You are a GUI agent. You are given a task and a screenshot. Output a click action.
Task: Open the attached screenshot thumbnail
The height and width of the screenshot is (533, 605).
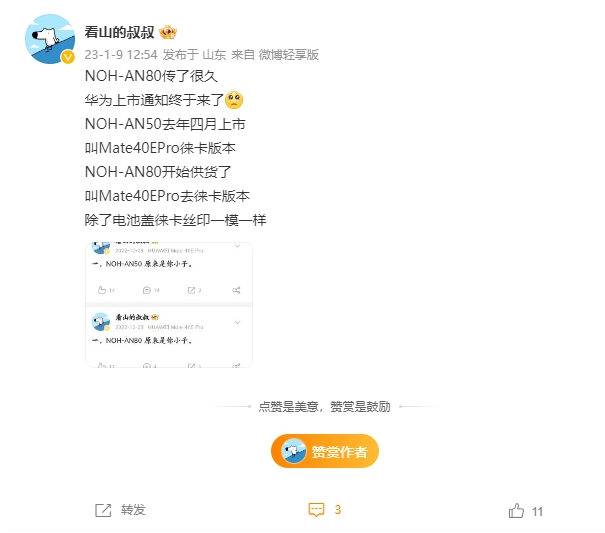point(169,305)
